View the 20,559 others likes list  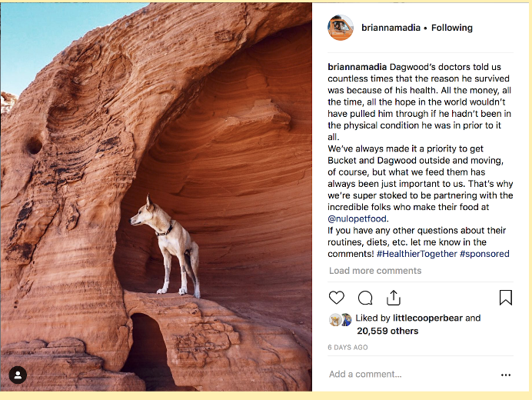387,331
